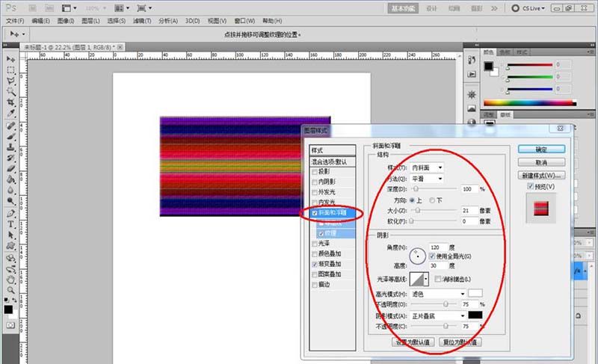Click the 角度 angle dial control
The width and height of the screenshot is (598, 364).
click(x=417, y=256)
